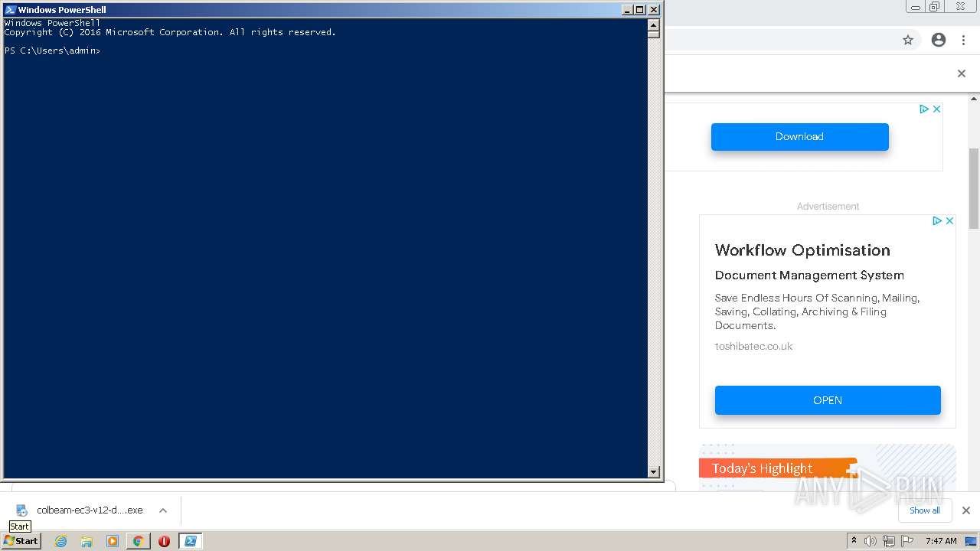This screenshot has height=551, width=980.
Task: Open the Windows Start menu
Action: coord(21,540)
